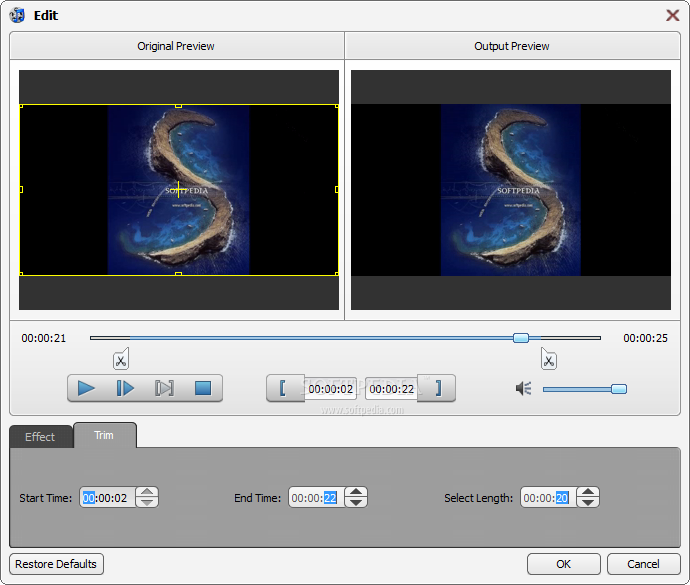This screenshot has height=585, width=690.
Task: Click the Cancel button
Action: click(x=643, y=564)
